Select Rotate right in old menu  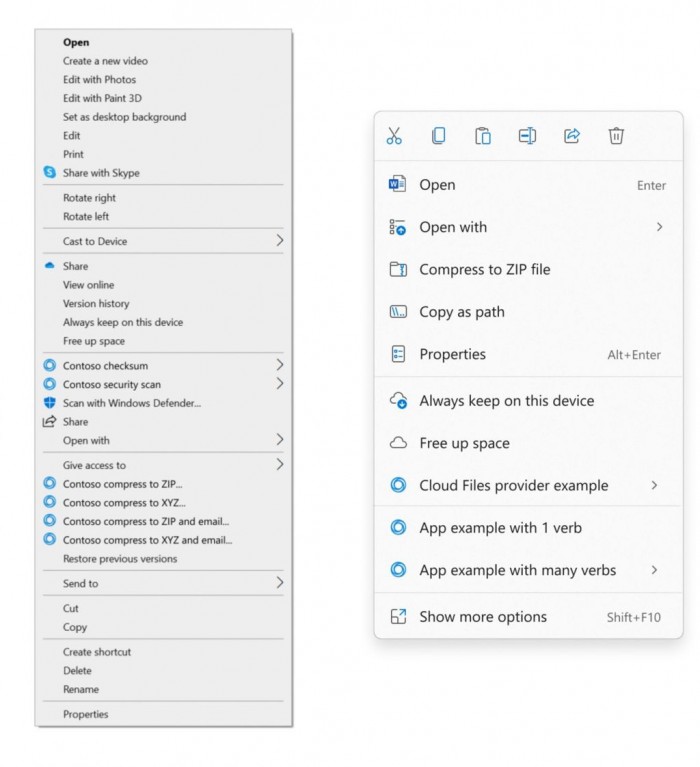89,198
